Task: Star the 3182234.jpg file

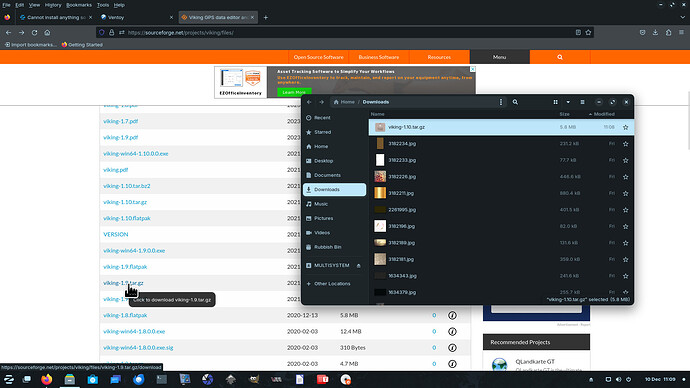Action: coord(625,144)
